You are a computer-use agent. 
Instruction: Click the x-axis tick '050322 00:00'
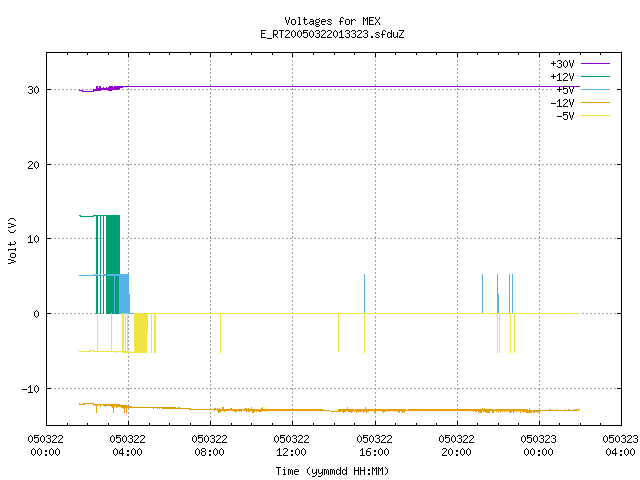(x=46, y=446)
